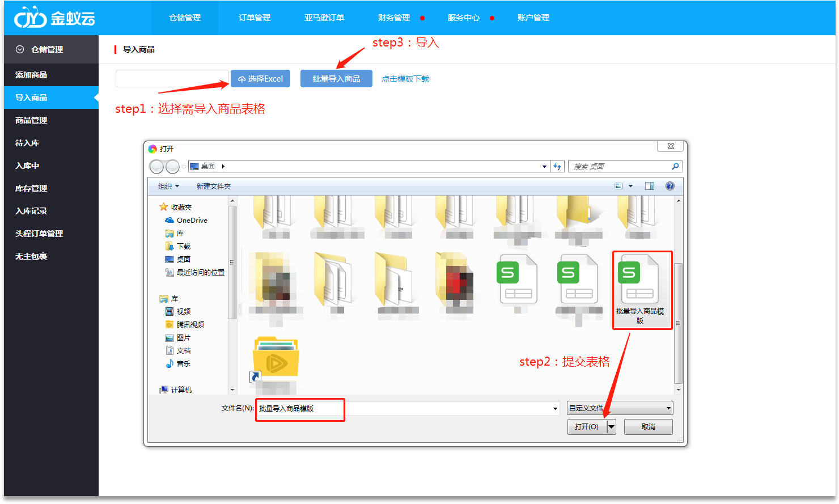Click the 金蚁云 logo icon

[x=30, y=18]
